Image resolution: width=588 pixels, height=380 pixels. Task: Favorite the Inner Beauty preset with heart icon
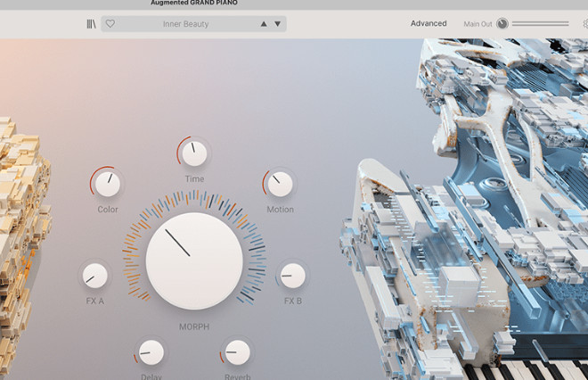click(x=110, y=24)
